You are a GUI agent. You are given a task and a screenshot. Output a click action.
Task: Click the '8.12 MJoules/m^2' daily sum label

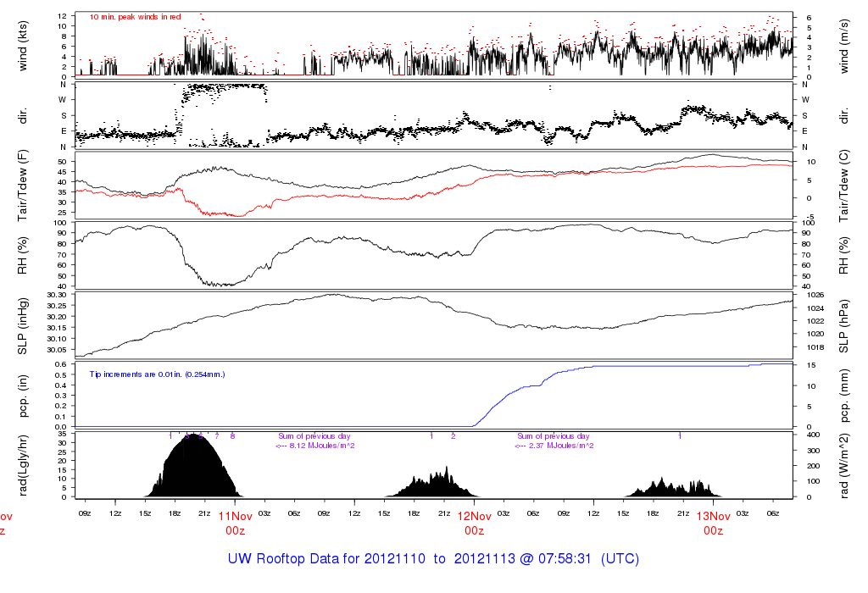(x=322, y=446)
